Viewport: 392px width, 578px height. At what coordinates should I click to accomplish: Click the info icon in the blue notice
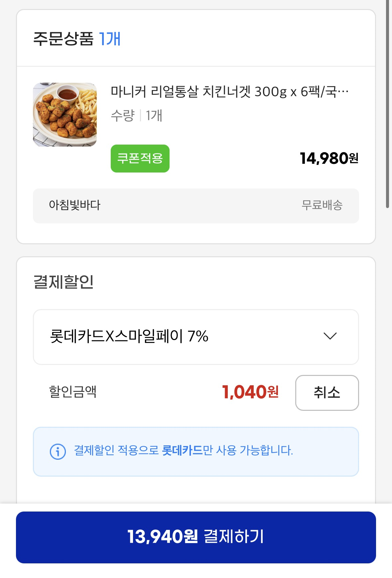58,451
